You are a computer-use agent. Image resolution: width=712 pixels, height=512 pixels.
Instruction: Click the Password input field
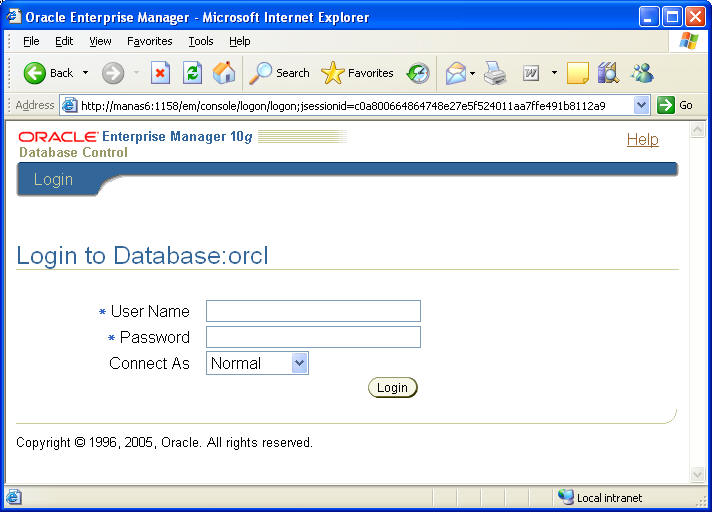[313, 337]
